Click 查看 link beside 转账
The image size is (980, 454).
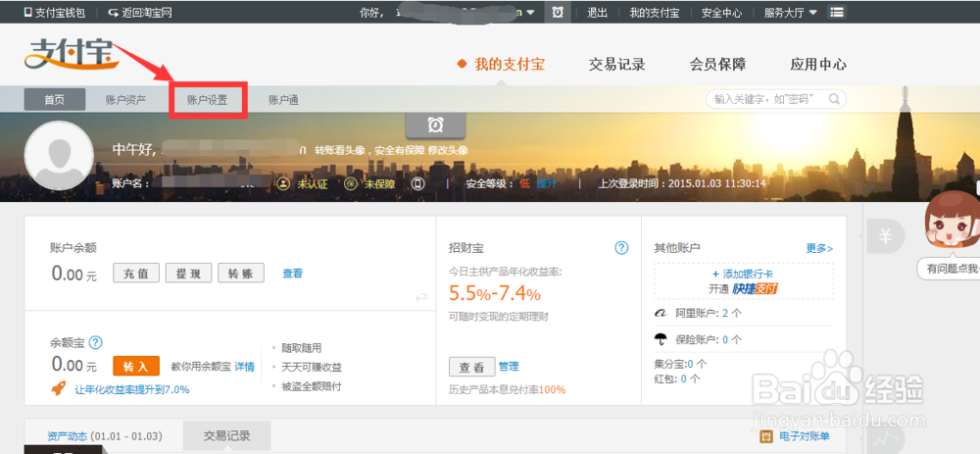click(292, 274)
